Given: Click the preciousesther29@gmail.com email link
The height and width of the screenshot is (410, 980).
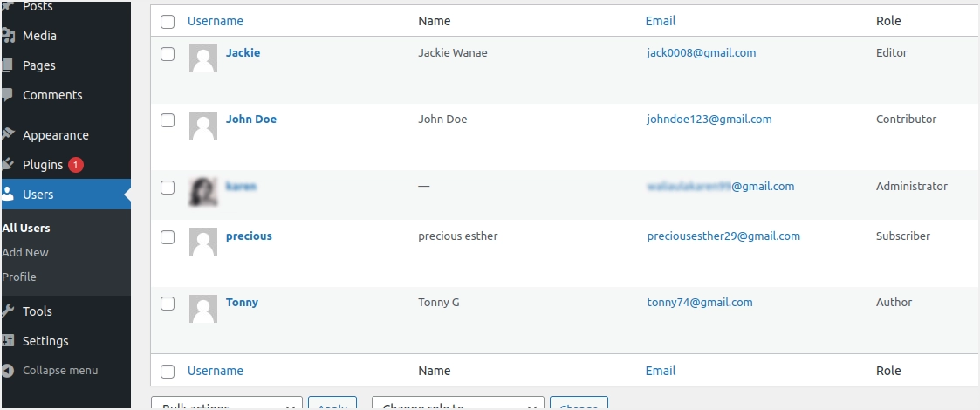Looking at the screenshot, I should (x=723, y=236).
